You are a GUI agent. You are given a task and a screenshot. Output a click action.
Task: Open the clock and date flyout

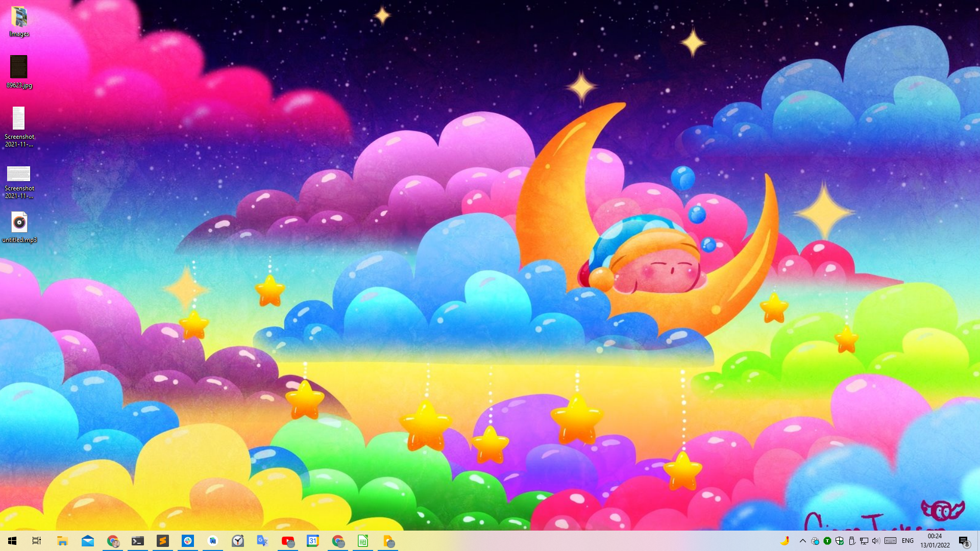(x=935, y=541)
